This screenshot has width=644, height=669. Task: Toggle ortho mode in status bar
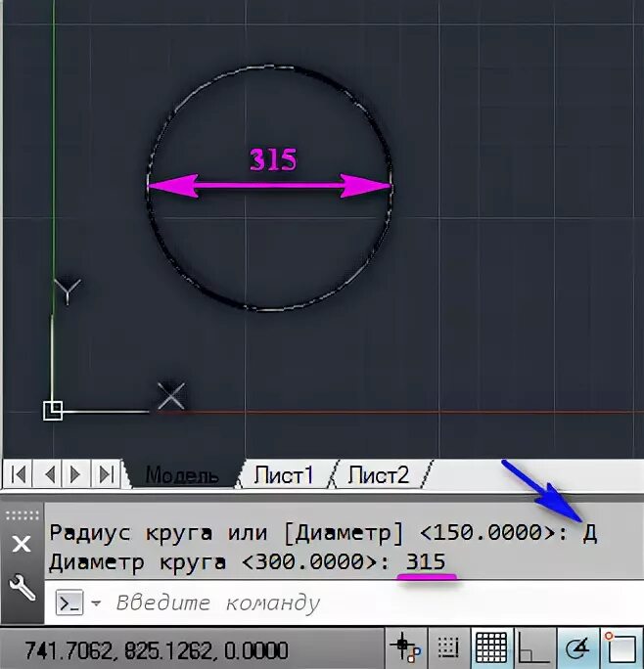coord(534,648)
